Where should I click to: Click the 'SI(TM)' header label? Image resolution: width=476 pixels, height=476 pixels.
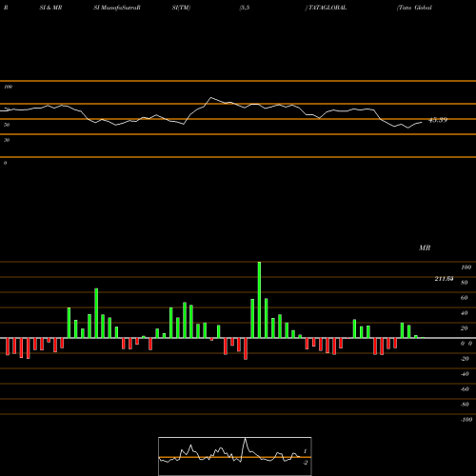181,8
